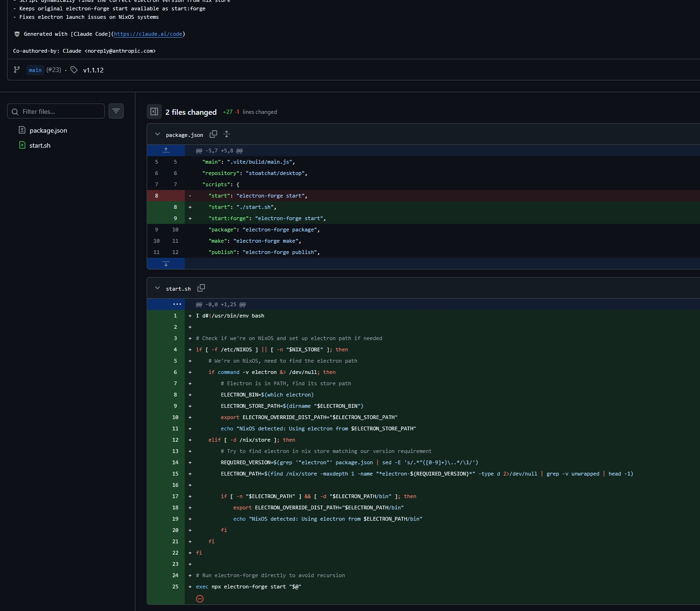
Task: Expand hidden lines above package.json hunk
Action: click(x=166, y=151)
